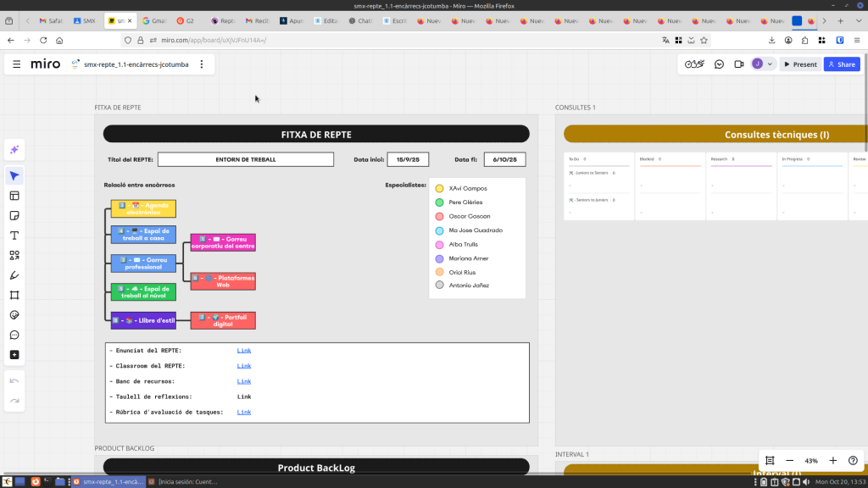Open the Shapes and lines tool
The height and width of the screenshot is (488, 868).
click(14, 255)
